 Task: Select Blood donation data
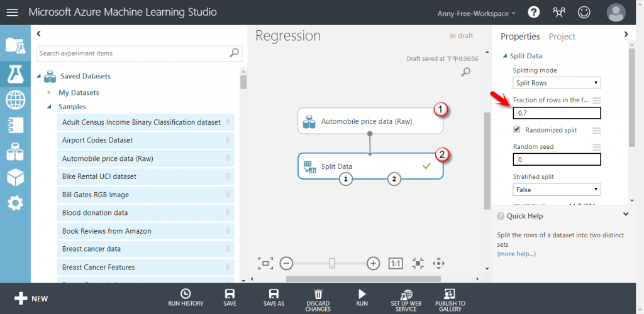(x=146, y=213)
